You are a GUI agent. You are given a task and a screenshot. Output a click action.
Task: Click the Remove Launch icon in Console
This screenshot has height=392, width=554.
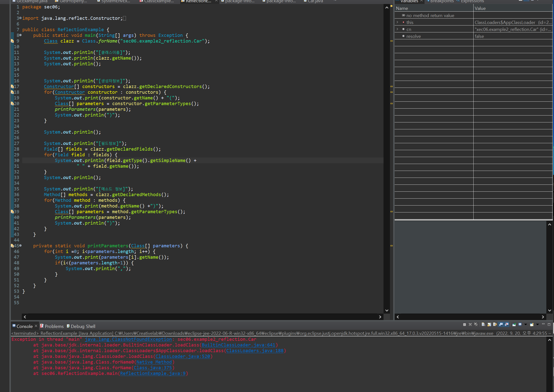[x=470, y=324]
